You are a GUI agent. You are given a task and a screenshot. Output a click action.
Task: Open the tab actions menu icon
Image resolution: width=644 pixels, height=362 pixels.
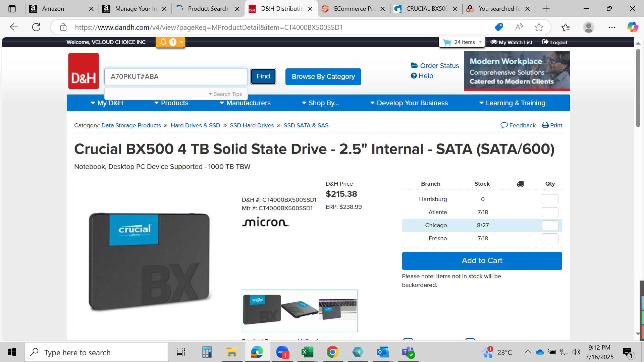[x=12, y=9]
